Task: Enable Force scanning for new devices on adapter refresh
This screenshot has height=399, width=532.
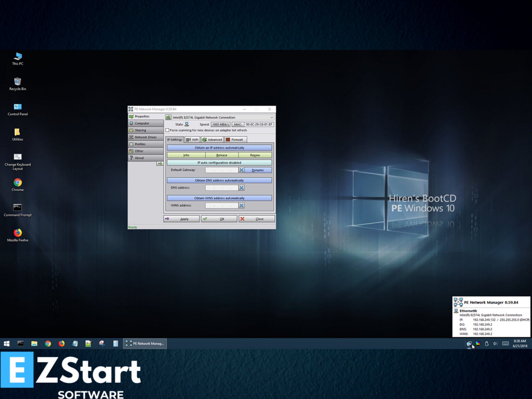Action: click(167, 130)
